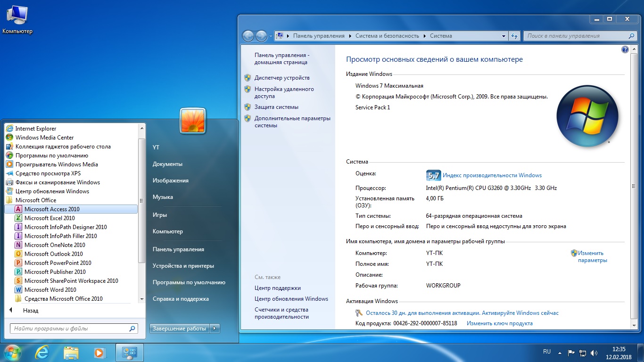Expand the Средства Microsoft Office 2010 folder
This screenshot has height=362, width=644.
[x=63, y=299]
